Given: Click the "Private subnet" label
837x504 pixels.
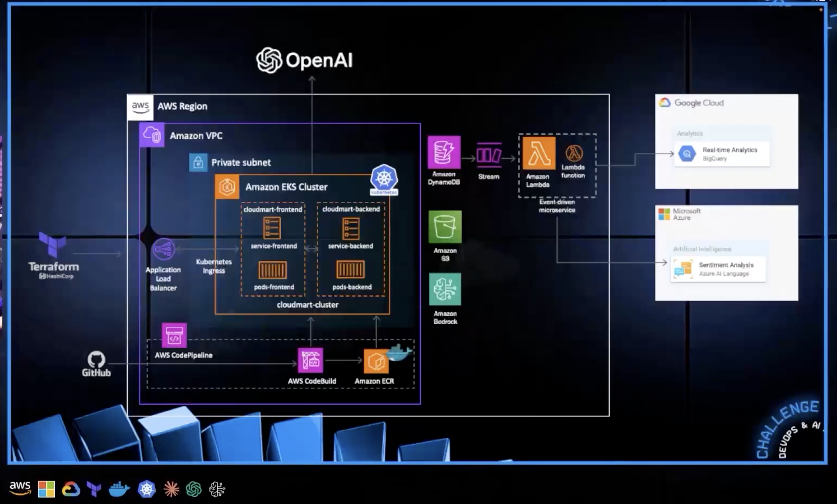Looking at the screenshot, I should [x=241, y=162].
